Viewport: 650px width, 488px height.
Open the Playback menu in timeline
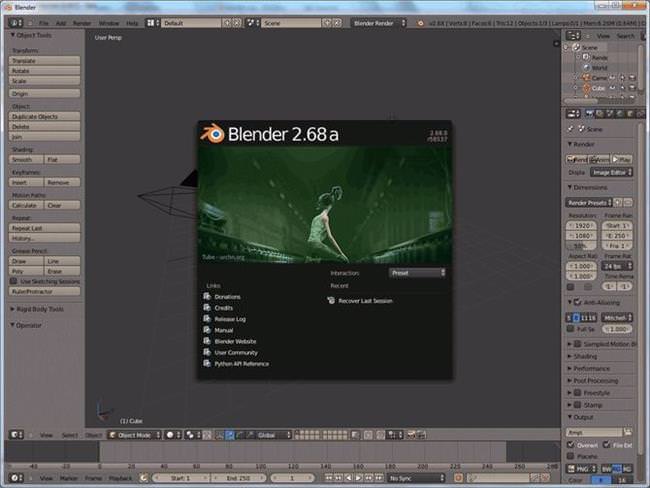tap(120, 478)
